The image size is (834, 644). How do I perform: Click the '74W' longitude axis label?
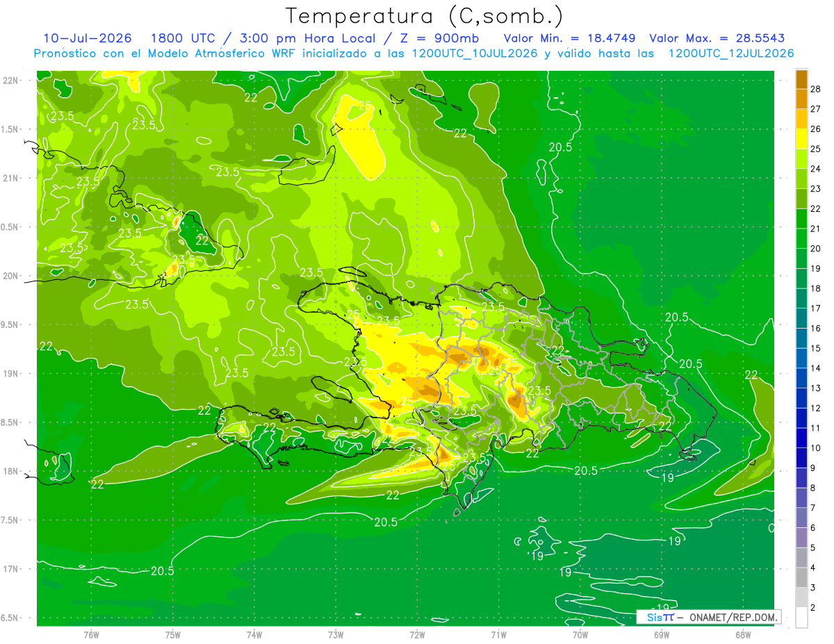point(254,634)
